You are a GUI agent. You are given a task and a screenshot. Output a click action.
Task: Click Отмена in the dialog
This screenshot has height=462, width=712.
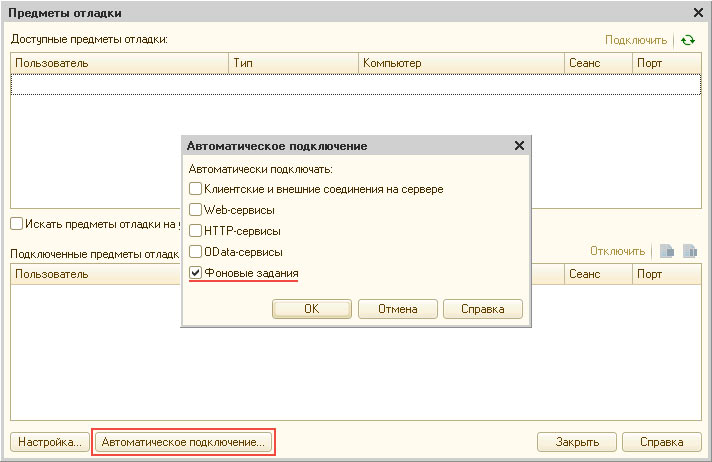pyautogui.click(x=397, y=309)
